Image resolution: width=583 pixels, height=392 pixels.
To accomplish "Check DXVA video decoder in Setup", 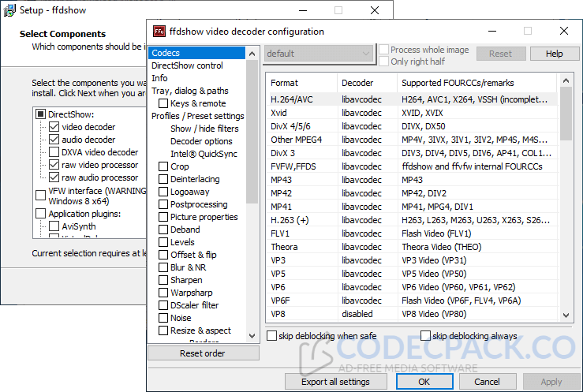I will [54, 152].
